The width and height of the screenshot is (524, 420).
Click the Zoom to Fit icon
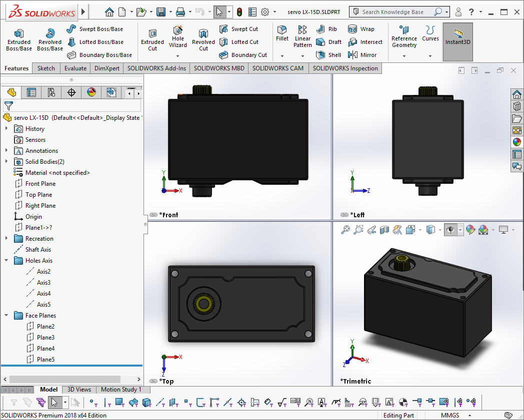point(345,230)
